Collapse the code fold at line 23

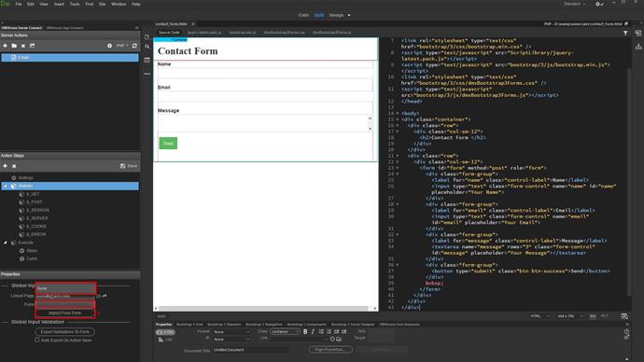[x=398, y=168]
